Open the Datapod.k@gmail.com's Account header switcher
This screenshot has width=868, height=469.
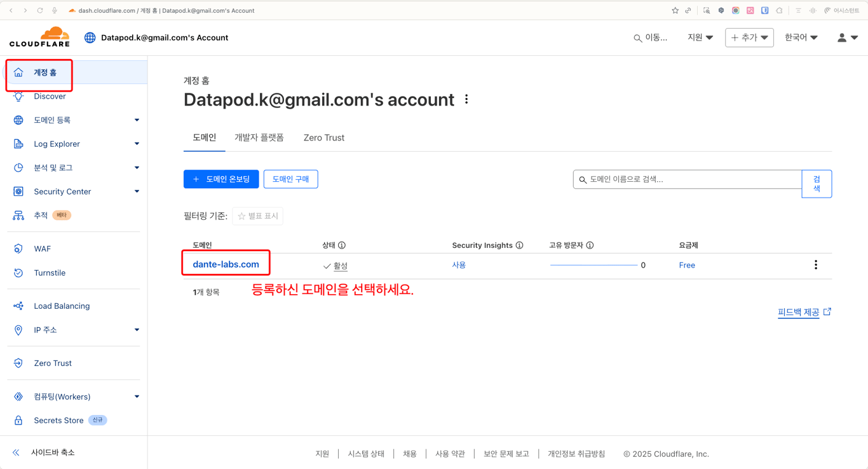pos(156,37)
